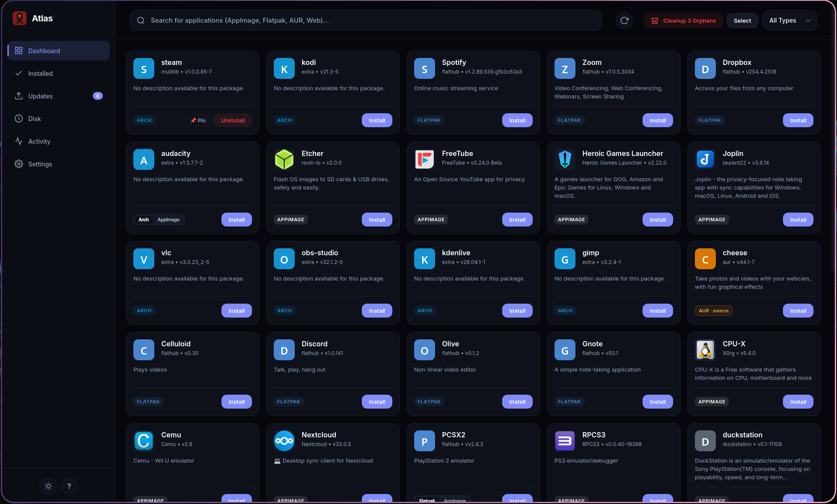Image resolution: width=837 pixels, height=504 pixels.
Task: Install Discord
Action: coord(377,402)
